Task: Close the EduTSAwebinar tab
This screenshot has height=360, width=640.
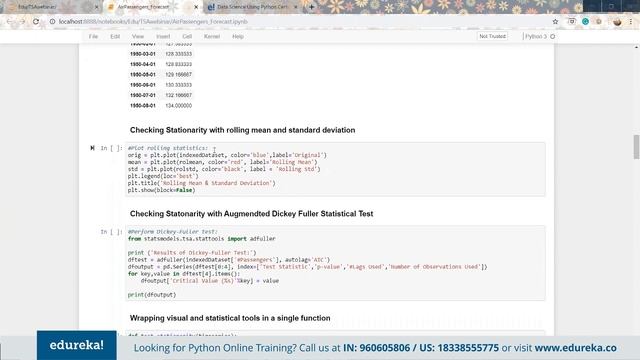Action: pos(97,7)
